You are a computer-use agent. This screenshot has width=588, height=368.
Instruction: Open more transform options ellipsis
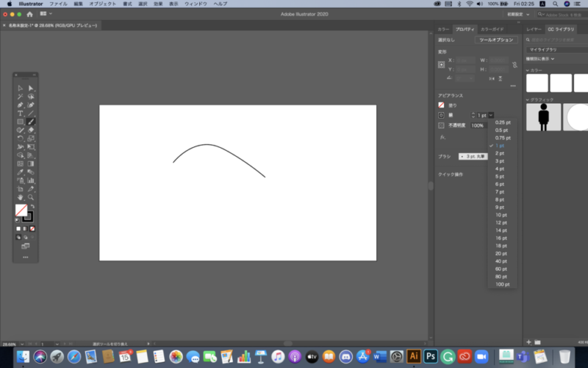[x=512, y=86]
